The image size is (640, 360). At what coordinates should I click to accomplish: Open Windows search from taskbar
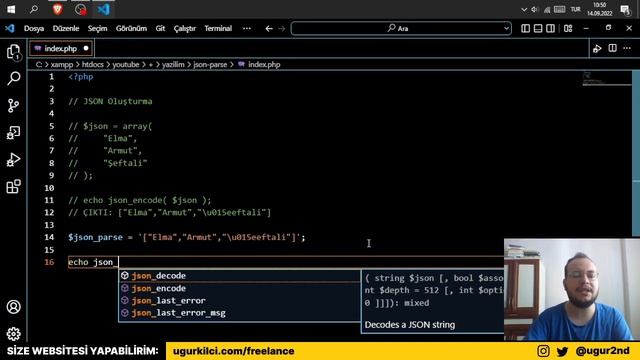pos(34,9)
